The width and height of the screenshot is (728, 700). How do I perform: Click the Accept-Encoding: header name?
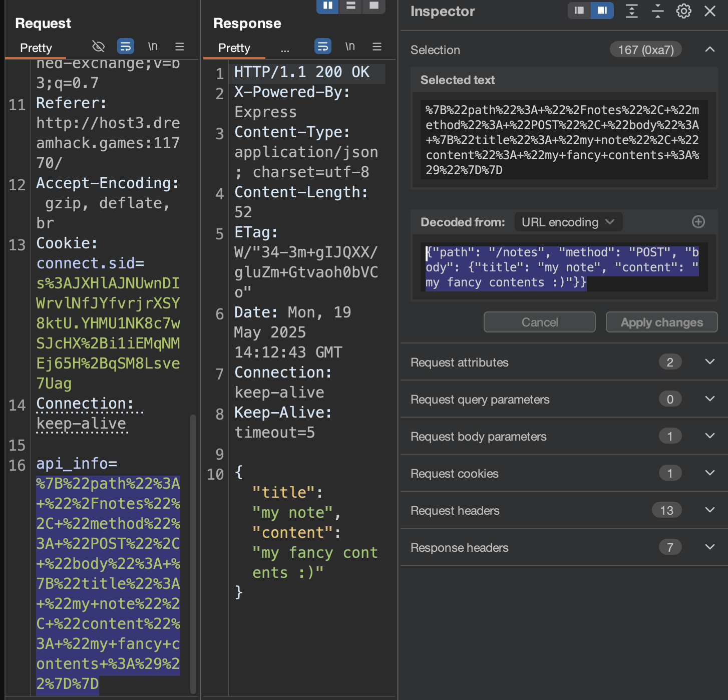[107, 183]
